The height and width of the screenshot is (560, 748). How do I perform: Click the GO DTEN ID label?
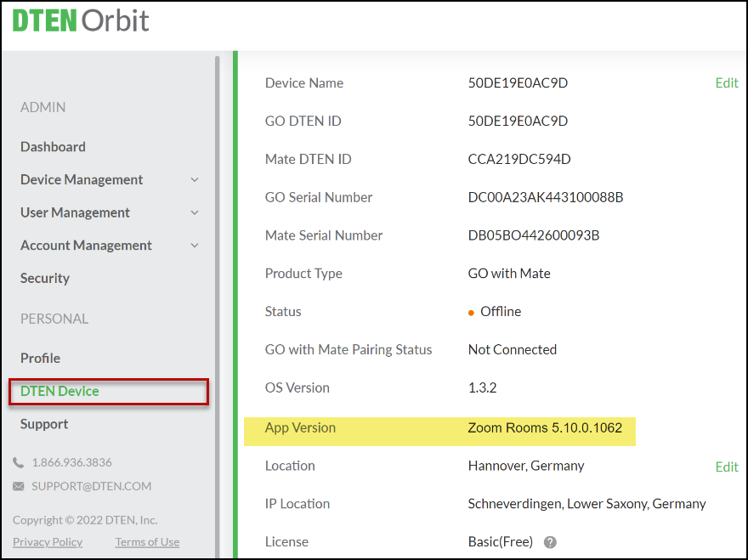coord(303,122)
